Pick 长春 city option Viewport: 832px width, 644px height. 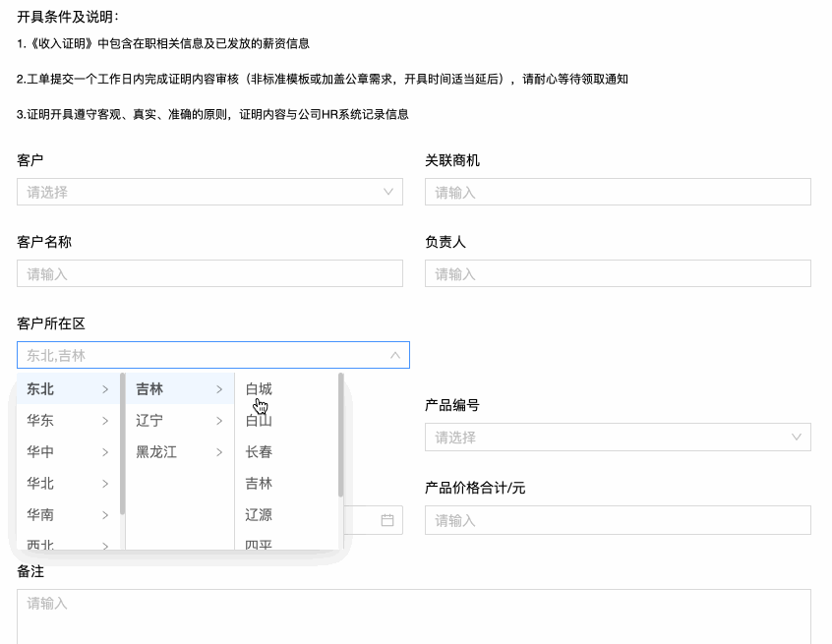tap(286, 452)
